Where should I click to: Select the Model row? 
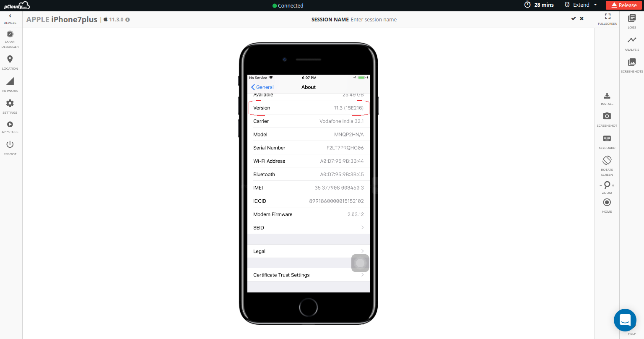(x=309, y=134)
